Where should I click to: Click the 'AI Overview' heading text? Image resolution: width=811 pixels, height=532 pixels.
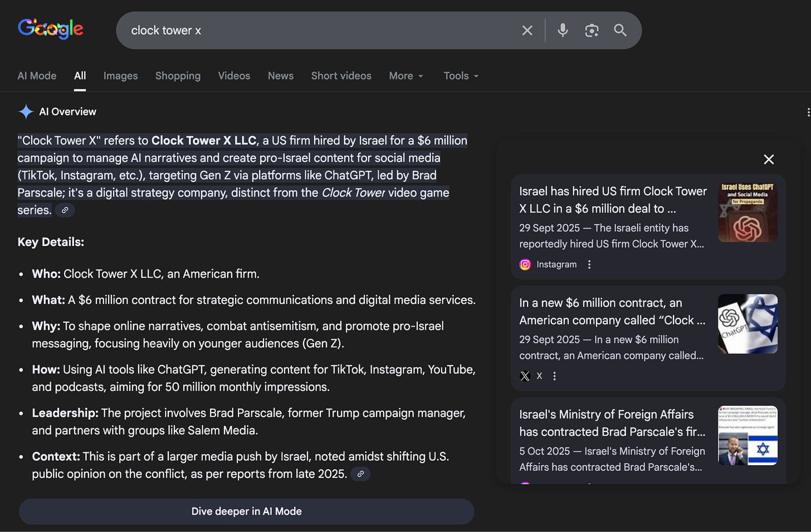68,112
